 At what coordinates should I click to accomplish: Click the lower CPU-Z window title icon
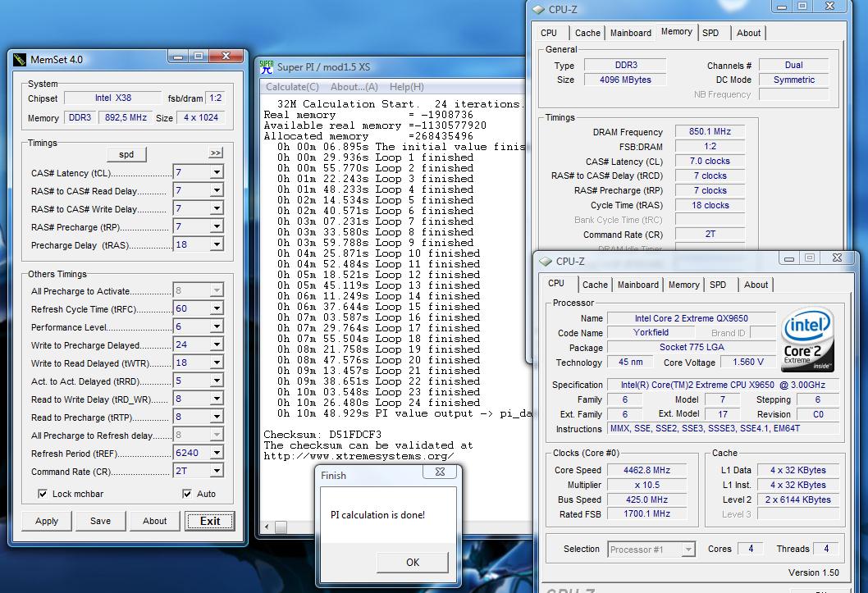coord(546,261)
